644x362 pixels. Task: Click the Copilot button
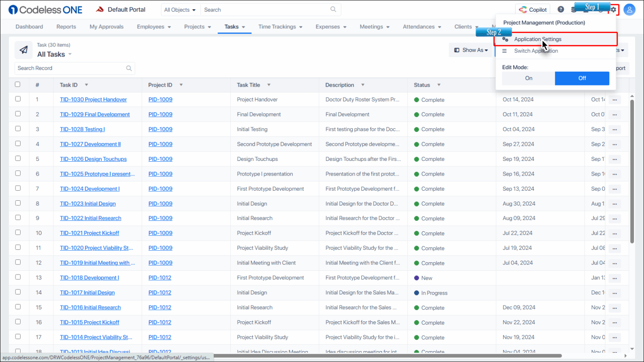click(533, 10)
